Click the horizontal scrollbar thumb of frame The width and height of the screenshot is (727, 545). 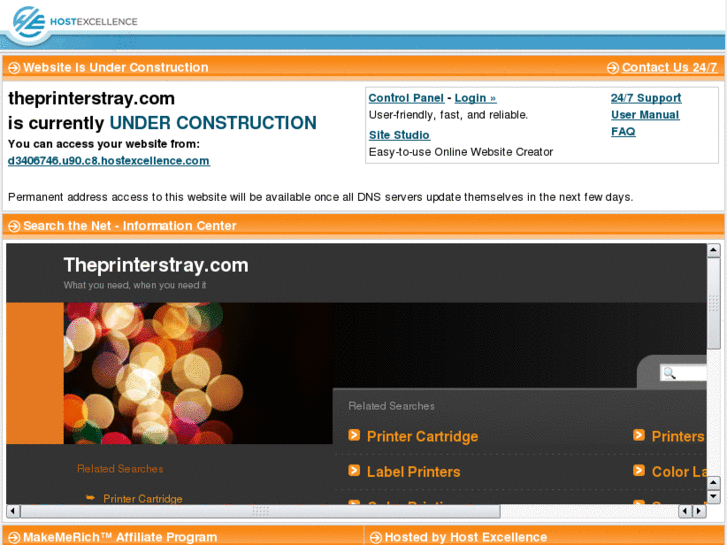[x=261, y=511]
